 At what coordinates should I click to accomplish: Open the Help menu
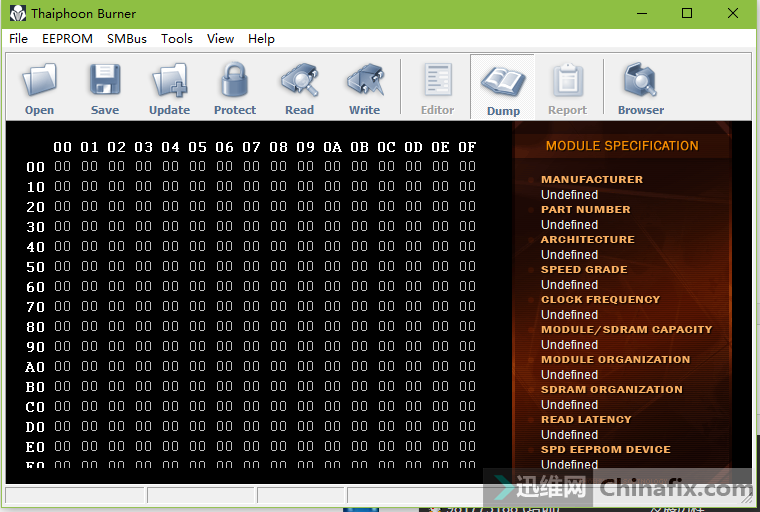coord(261,39)
